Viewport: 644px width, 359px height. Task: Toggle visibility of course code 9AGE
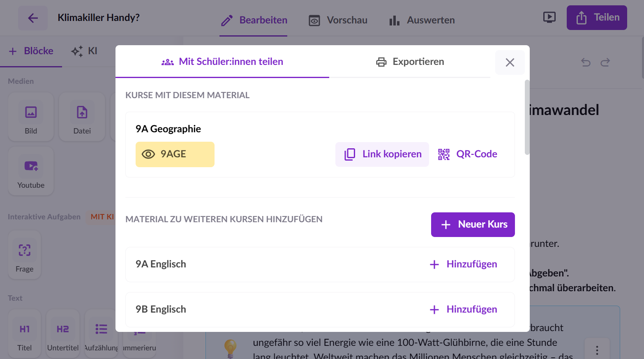click(x=148, y=154)
